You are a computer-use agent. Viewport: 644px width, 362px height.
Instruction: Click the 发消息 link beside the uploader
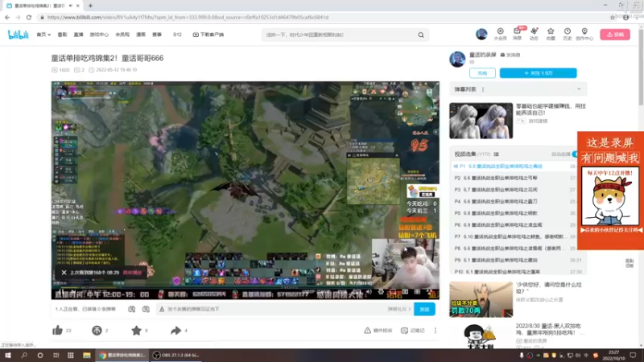click(x=510, y=55)
